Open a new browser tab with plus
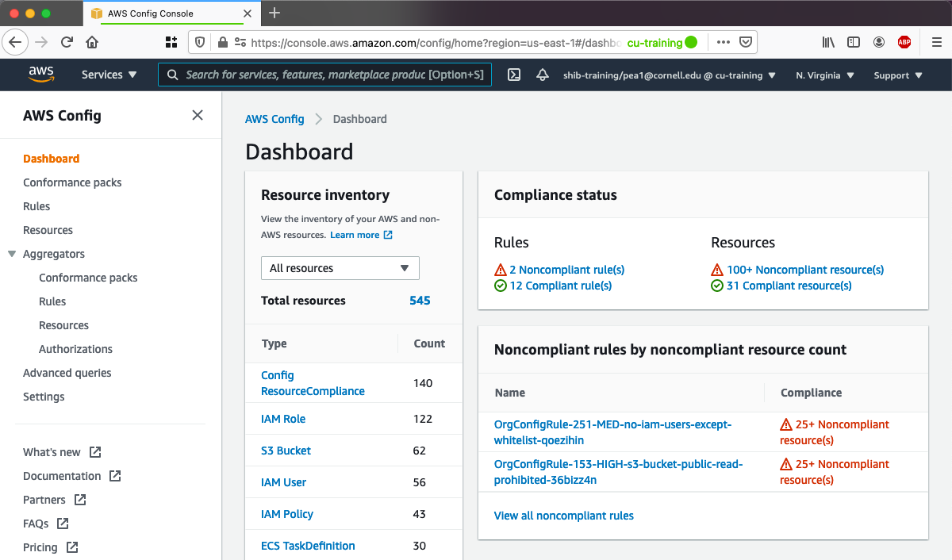 (x=274, y=13)
